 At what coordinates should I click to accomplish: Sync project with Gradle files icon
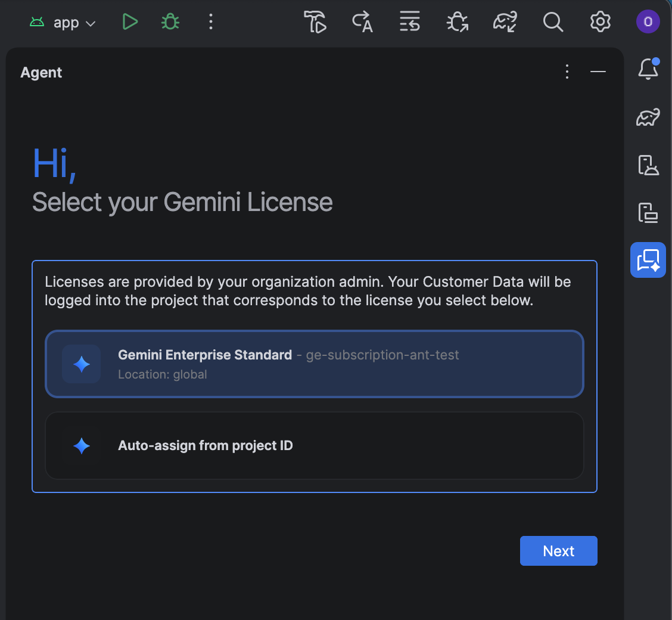[x=505, y=22]
